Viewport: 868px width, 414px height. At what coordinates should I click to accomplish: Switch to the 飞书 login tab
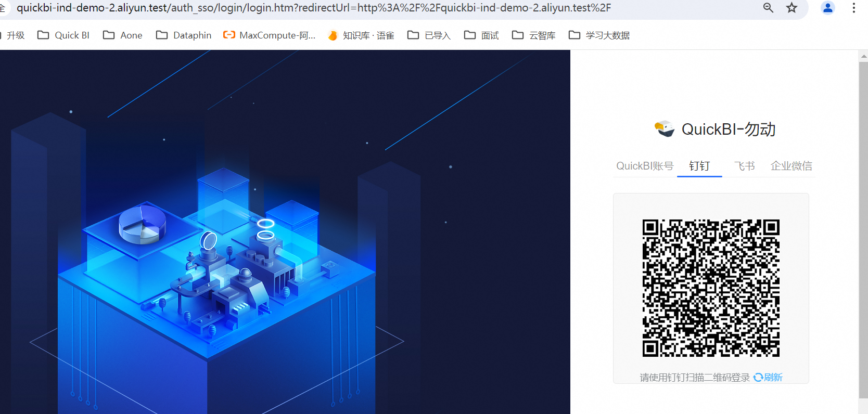coord(744,166)
